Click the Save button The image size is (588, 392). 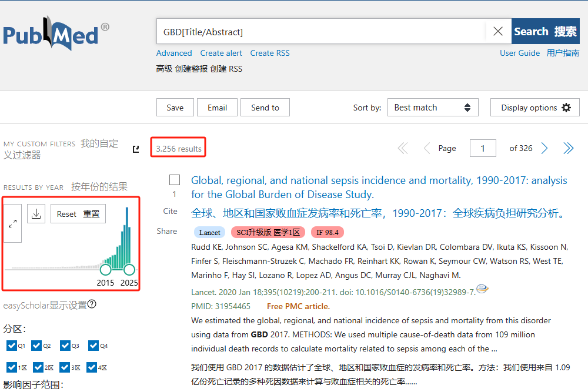click(x=175, y=108)
